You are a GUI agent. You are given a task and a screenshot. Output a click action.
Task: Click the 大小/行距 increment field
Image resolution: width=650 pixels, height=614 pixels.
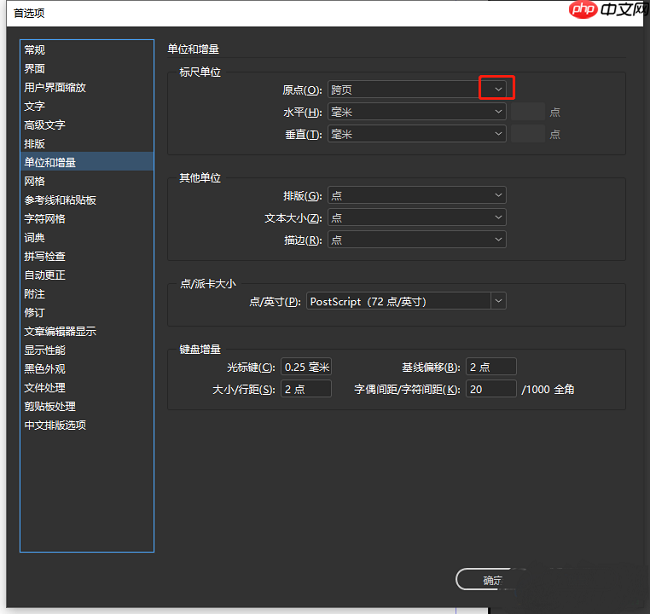tap(306, 389)
